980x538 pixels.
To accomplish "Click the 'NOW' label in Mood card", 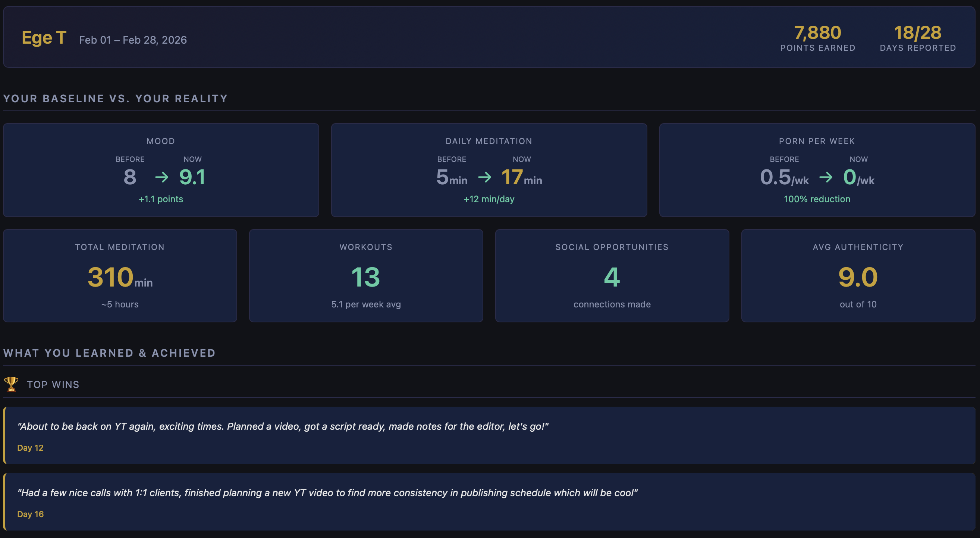I will [x=192, y=159].
